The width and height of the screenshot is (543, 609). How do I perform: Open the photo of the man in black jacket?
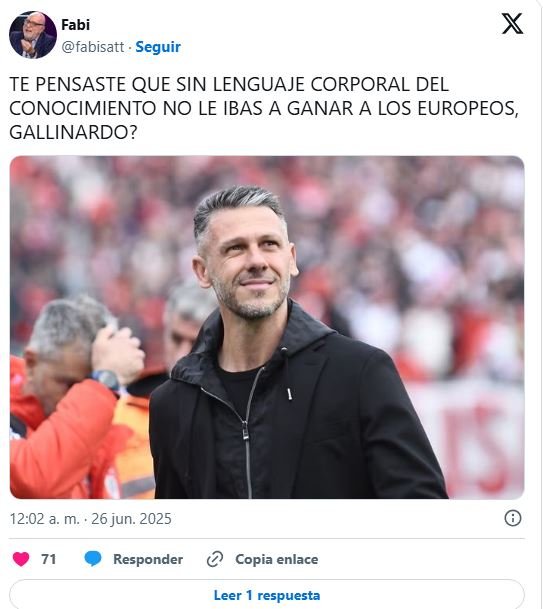coord(267,327)
